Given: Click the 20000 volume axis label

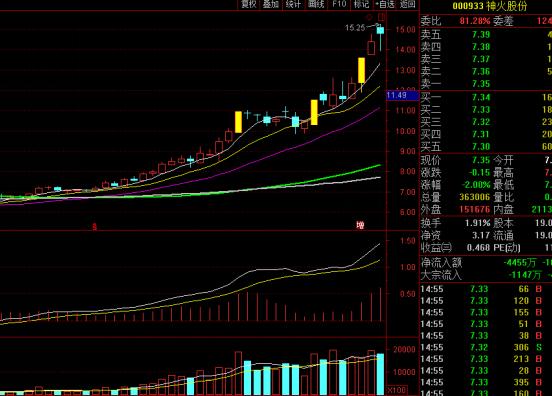Looking at the screenshot, I should click(x=404, y=350).
